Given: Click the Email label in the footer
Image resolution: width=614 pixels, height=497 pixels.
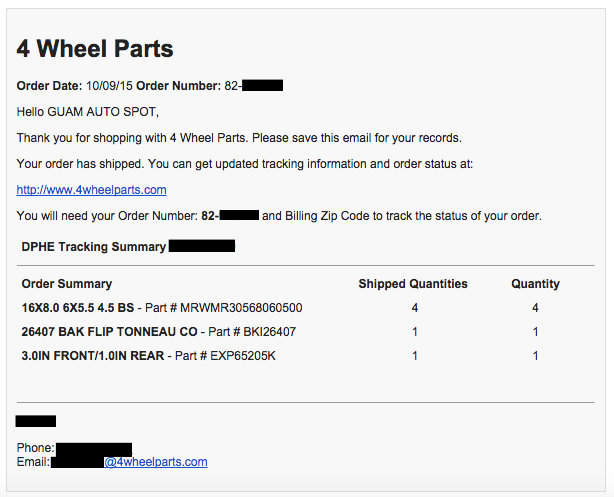Looking at the screenshot, I should [33, 462].
